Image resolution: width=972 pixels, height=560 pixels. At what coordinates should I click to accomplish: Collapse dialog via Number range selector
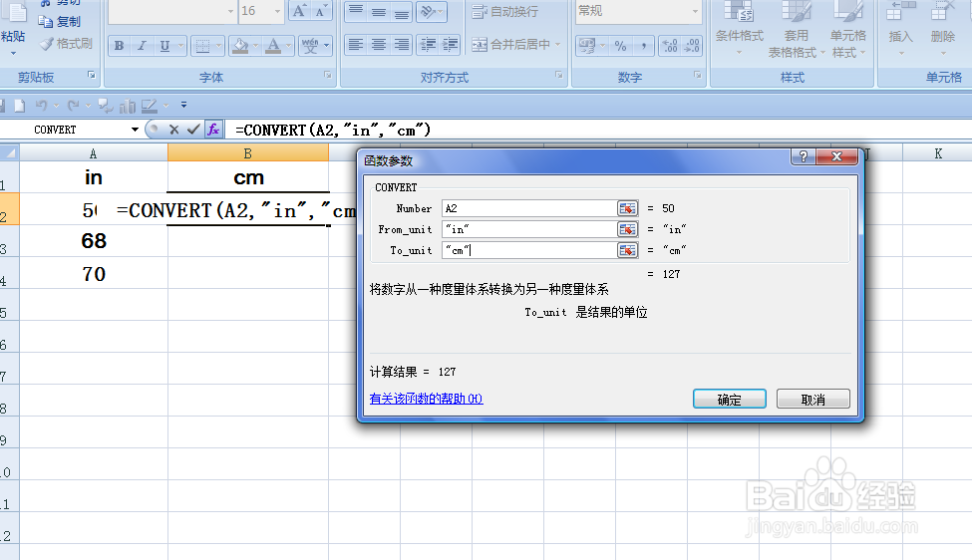click(627, 209)
